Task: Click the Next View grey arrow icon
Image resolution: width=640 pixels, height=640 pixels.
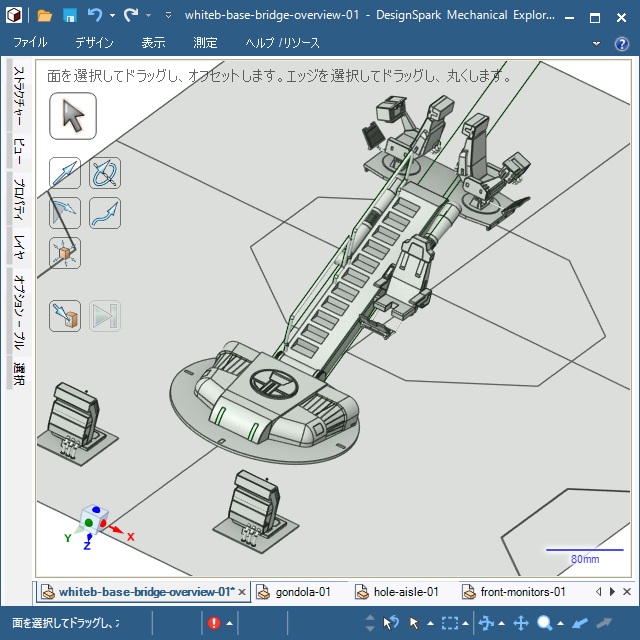Action: coord(604,623)
